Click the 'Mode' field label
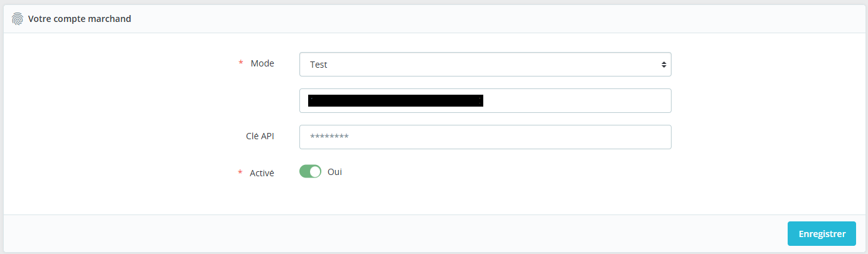The image size is (868, 254). point(262,63)
